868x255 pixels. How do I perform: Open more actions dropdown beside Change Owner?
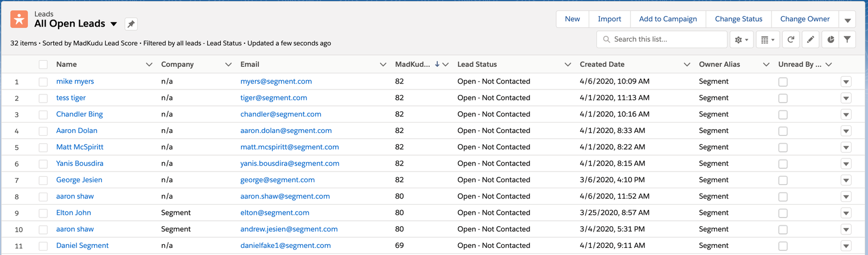pyautogui.click(x=847, y=19)
